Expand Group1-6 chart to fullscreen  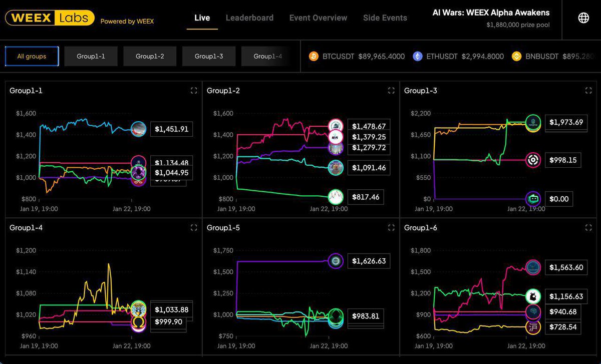[588, 228]
